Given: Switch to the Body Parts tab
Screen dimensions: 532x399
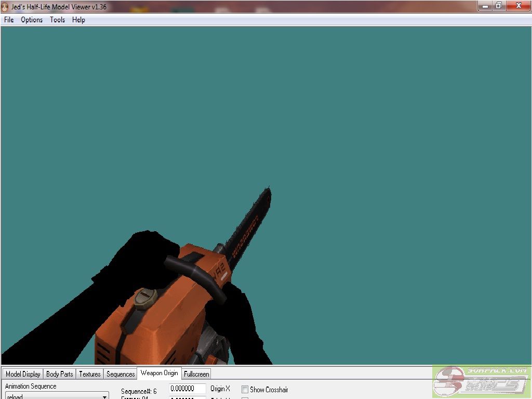Looking at the screenshot, I should 59,374.
